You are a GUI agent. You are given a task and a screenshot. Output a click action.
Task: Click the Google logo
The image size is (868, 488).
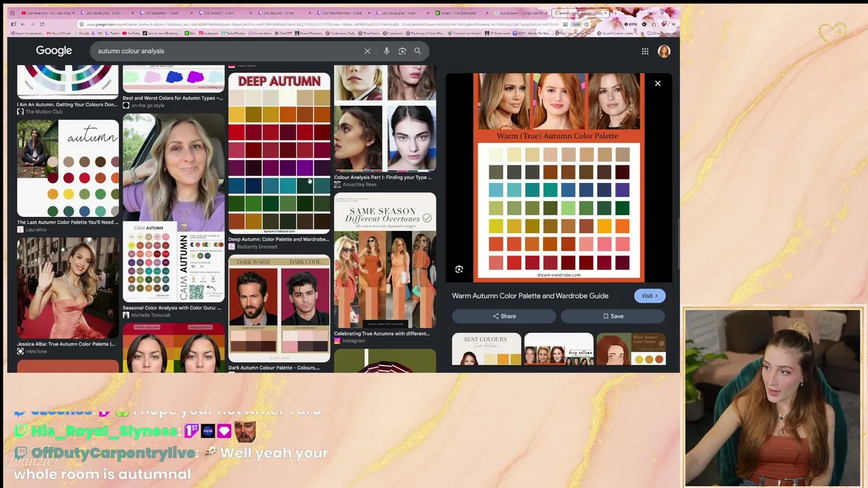(x=54, y=51)
